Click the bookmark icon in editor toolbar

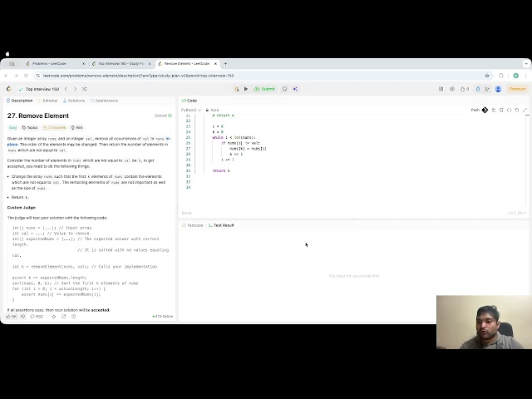pos(501,110)
